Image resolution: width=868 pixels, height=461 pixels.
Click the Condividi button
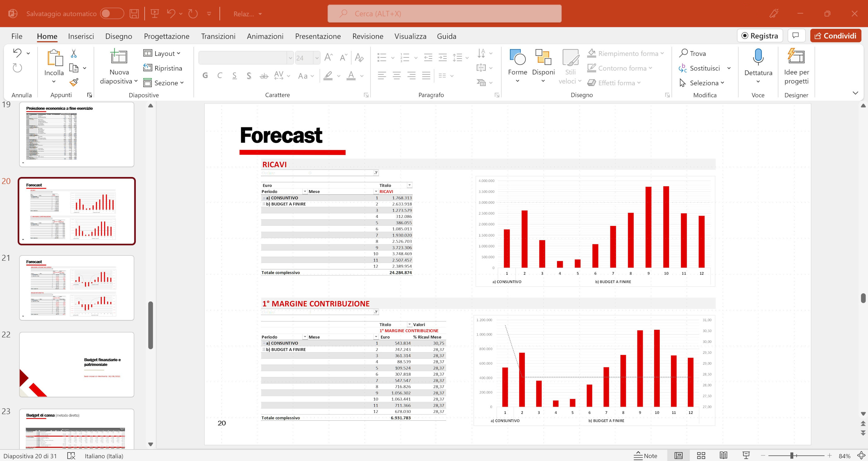pyautogui.click(x=835, y=36)
